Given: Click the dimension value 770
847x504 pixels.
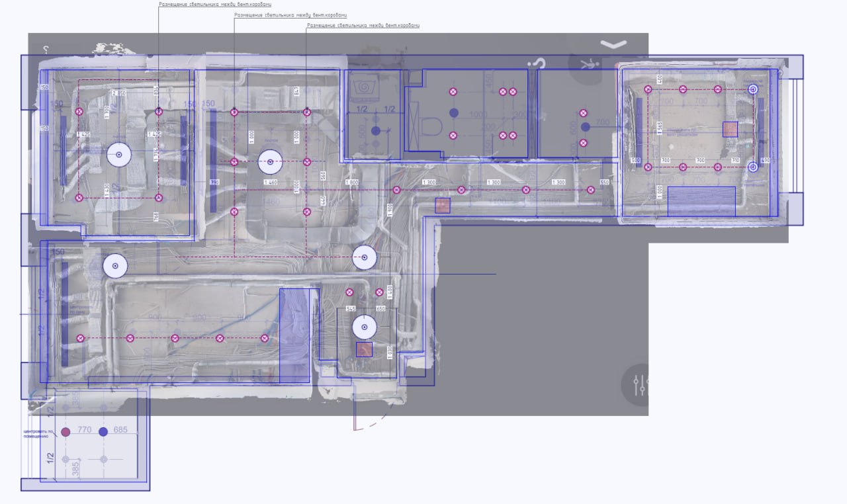Looking at the screenshot, I should 85,430.
